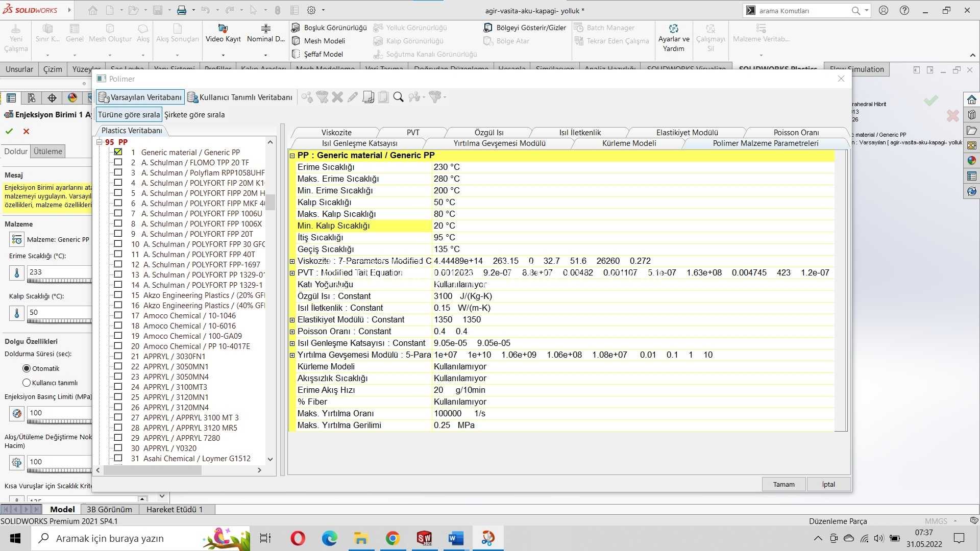Check A. Schulman / POLYFORT FPP 20T box
Viewport: 980px width, 551px height.
[118, 233]
